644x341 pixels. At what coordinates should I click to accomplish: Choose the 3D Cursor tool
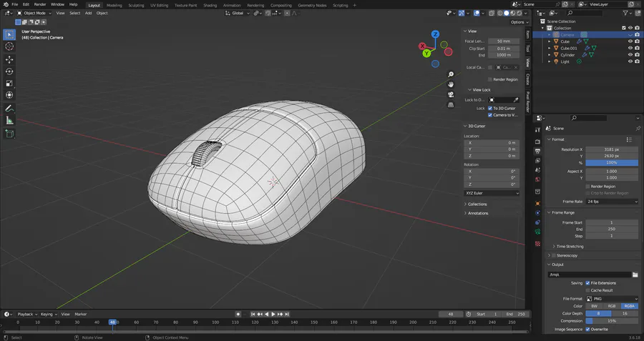pos(9,46)
